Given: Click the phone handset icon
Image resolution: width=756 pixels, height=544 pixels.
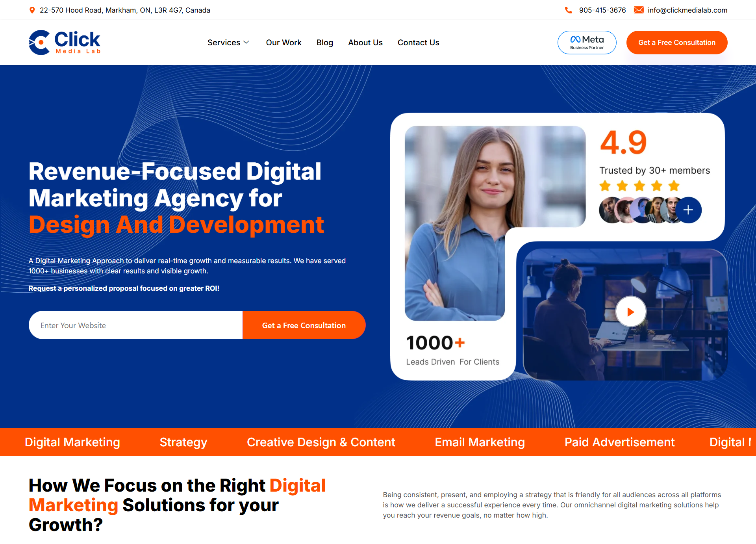Looking at the screenshot, I should (568, 10).
